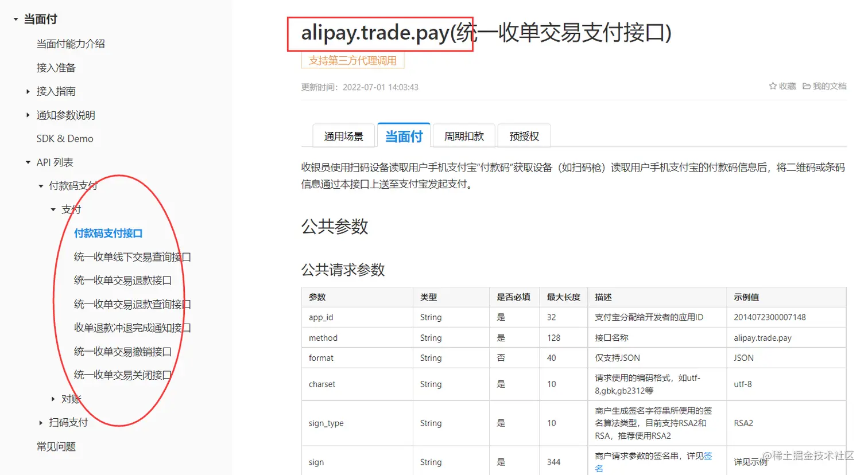Click the 接入指南 label

point(56,91)
